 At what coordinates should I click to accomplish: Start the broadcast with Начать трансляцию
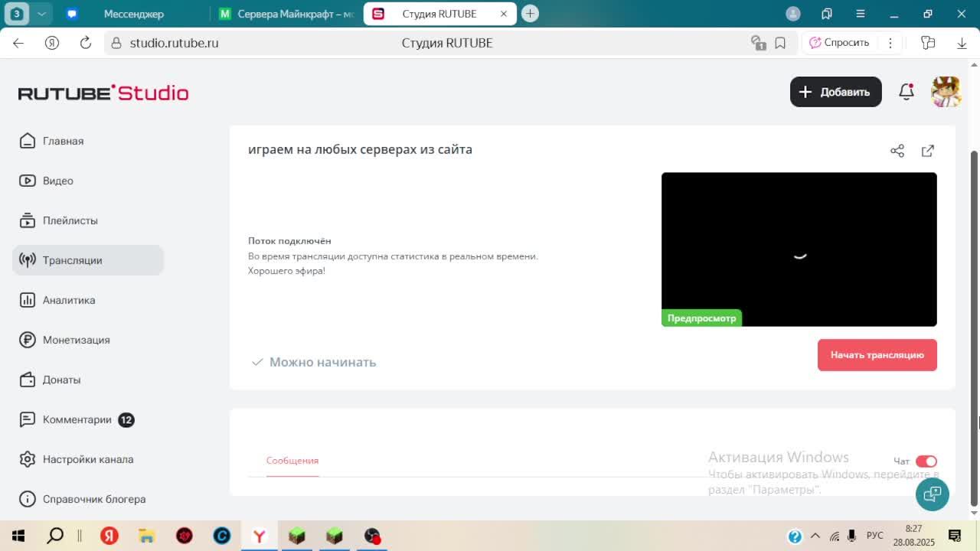pos(877,355)
